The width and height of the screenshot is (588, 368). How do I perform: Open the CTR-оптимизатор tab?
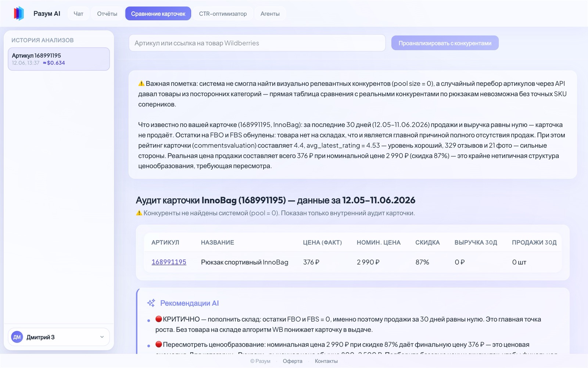[223, 14]
